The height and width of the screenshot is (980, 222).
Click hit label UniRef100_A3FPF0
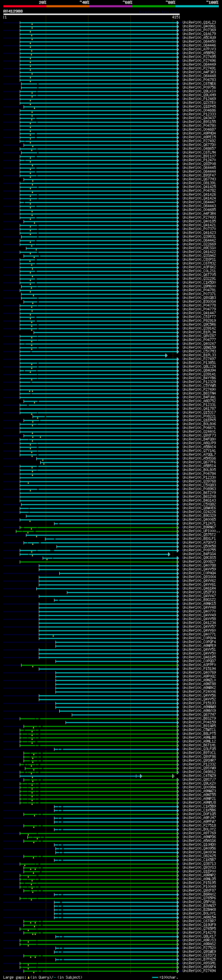(x=199, y=665)
